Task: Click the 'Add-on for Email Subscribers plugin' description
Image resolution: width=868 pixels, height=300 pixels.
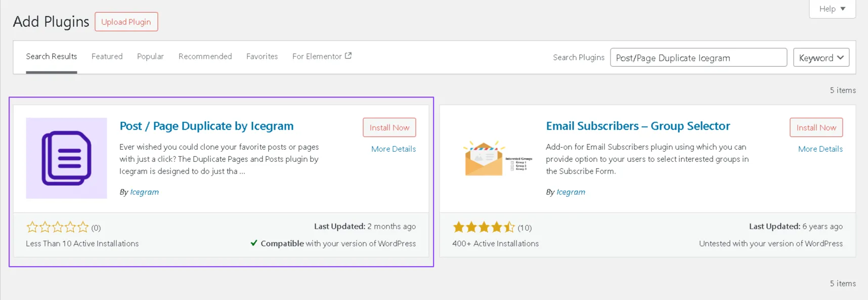Action: [x=647, y=159]
